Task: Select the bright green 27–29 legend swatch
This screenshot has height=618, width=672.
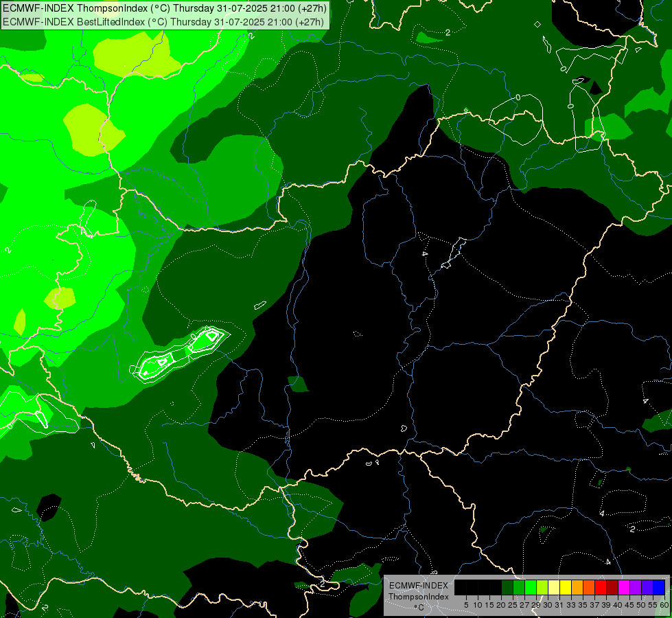Action: (531, 587)
